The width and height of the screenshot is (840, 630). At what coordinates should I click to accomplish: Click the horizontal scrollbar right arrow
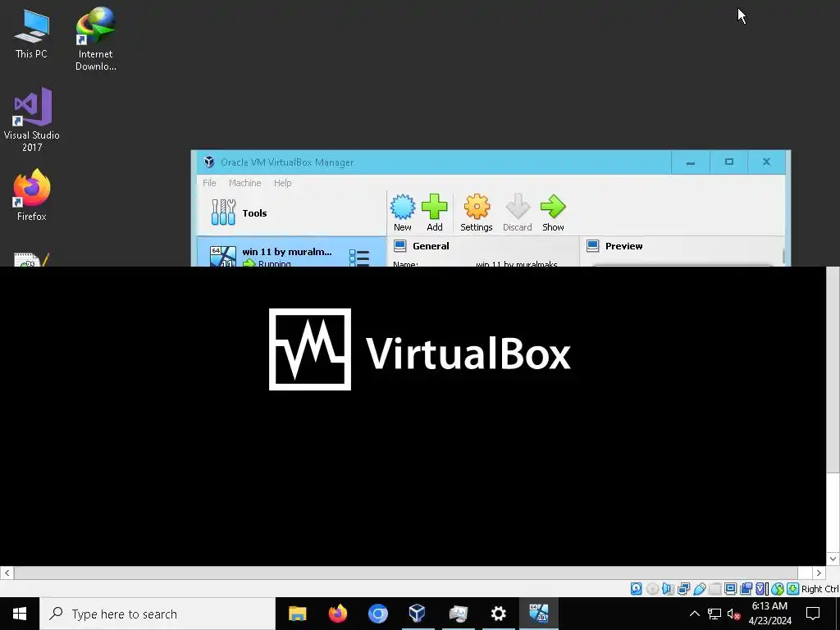819,573
